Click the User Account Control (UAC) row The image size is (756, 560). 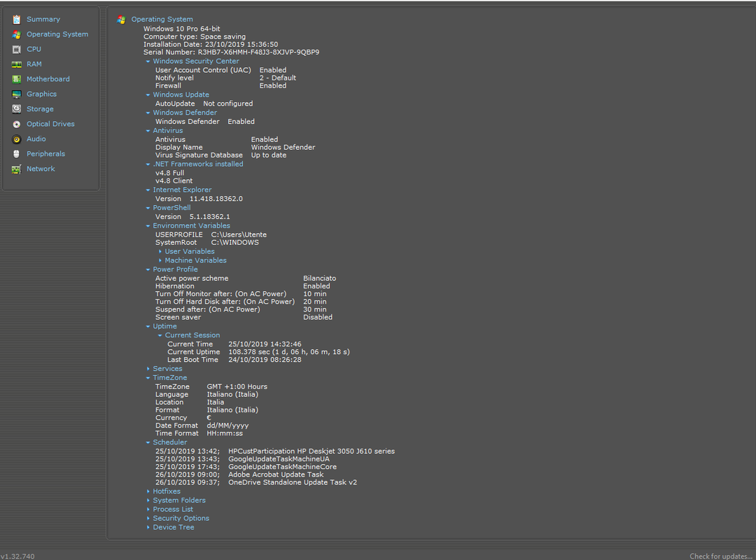click(220, 70)
